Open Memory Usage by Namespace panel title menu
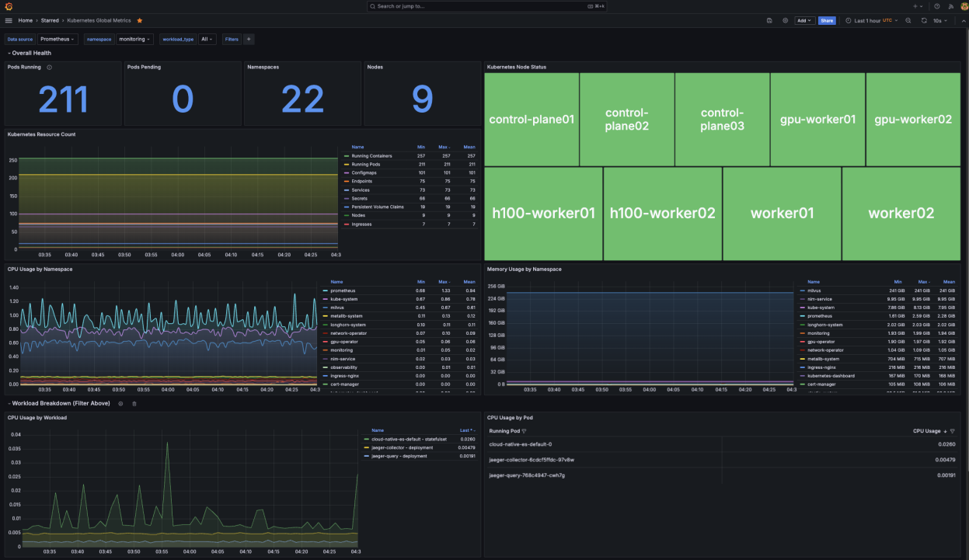 [525, 269]
